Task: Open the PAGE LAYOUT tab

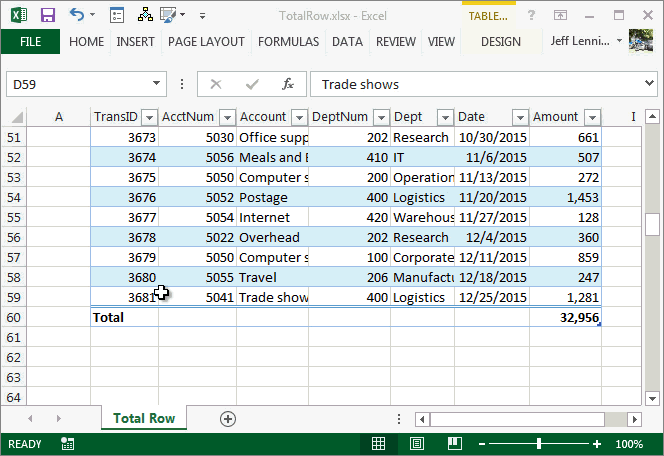Action: click(206, 41)
